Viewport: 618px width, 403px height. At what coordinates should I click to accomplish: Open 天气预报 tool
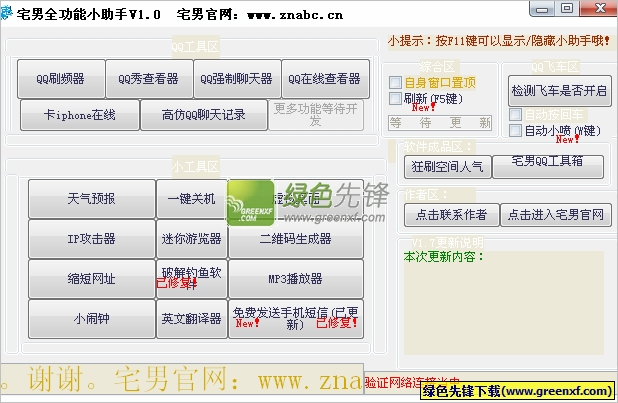[91, 199]
